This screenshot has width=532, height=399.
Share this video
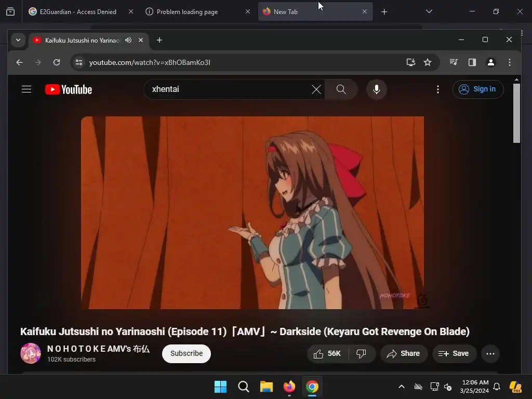(403, 353)
